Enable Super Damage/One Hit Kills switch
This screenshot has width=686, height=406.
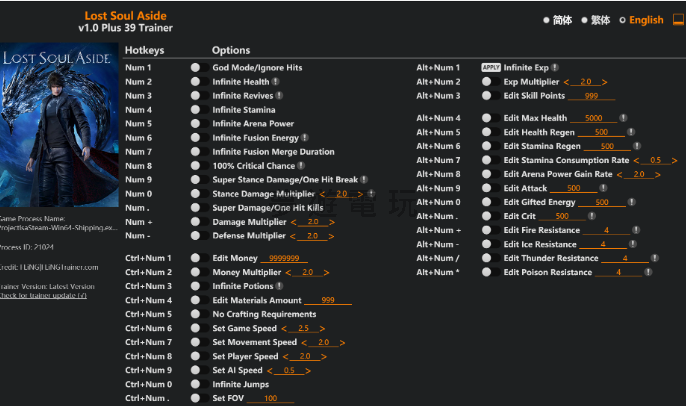[199, 207]
